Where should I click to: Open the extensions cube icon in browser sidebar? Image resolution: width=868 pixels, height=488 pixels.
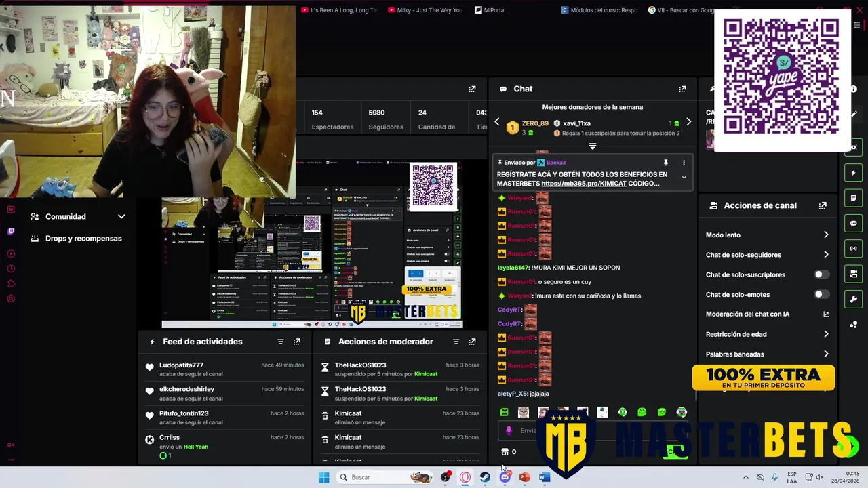point(11,283)
